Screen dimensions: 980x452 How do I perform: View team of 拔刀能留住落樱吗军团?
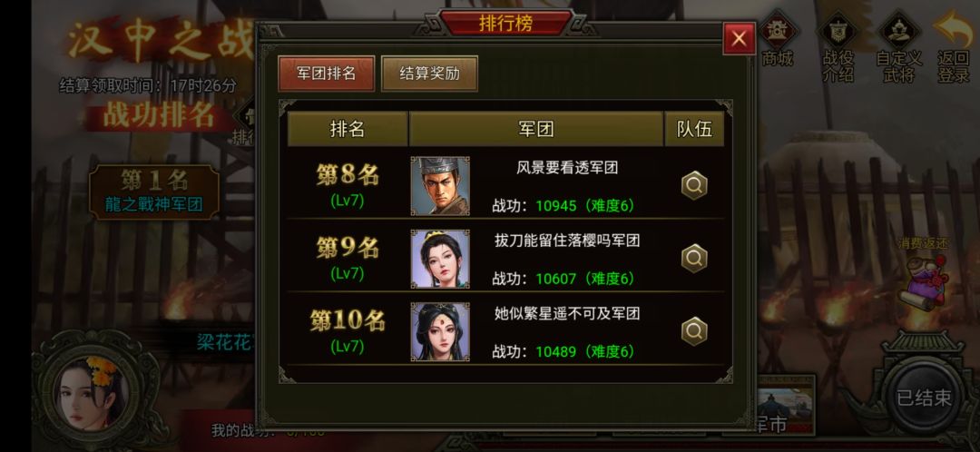(694, 258)
